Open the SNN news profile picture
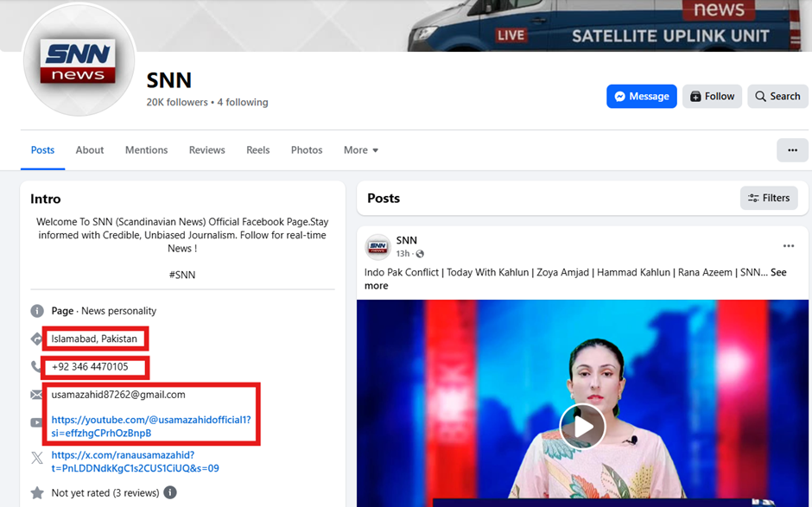This screenshot has width=812, height=507. (x=79, y=60)
